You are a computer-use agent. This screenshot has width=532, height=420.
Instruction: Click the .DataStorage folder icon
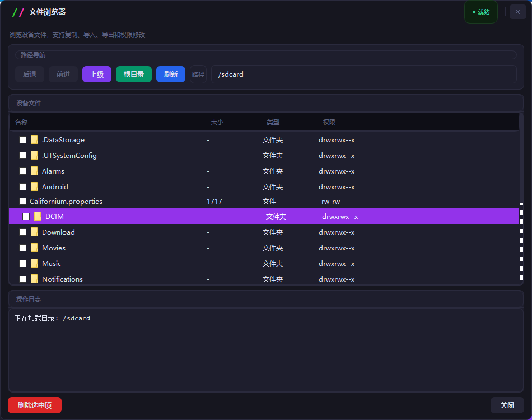pos(34,140)
